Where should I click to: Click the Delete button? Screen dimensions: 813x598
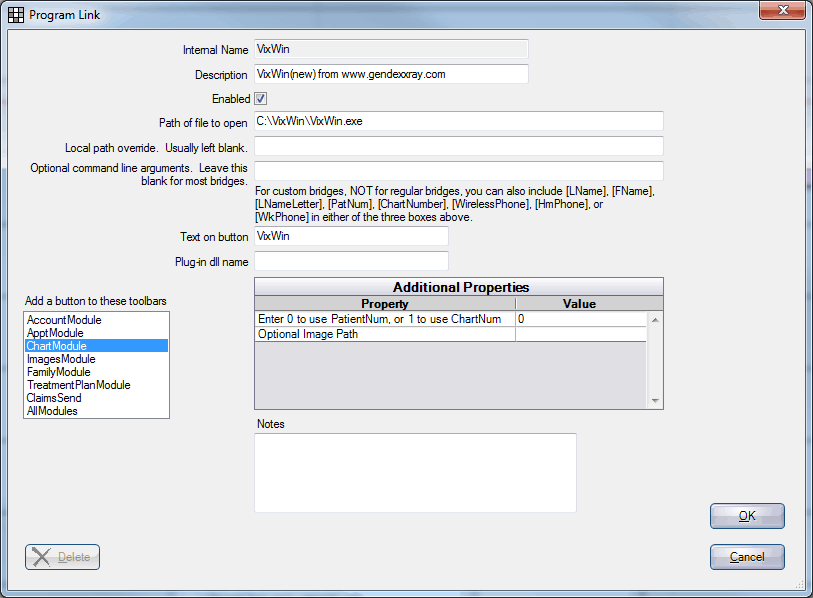pos(62,557)
